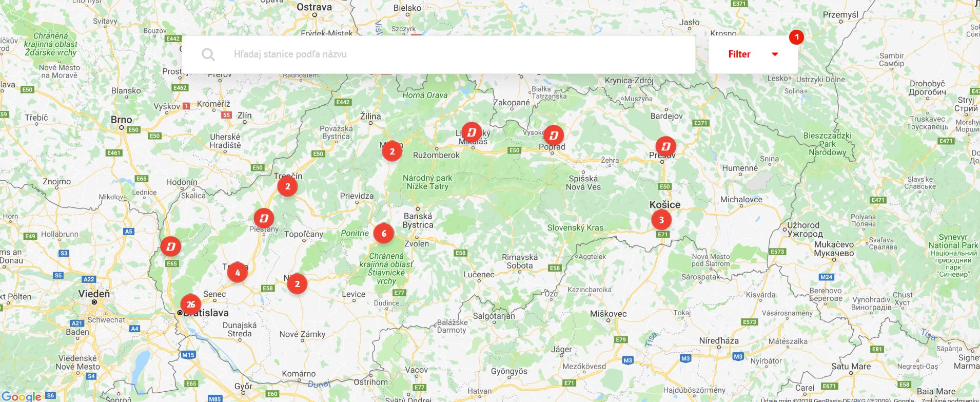Click the Žilina city label

coord(370,116)
